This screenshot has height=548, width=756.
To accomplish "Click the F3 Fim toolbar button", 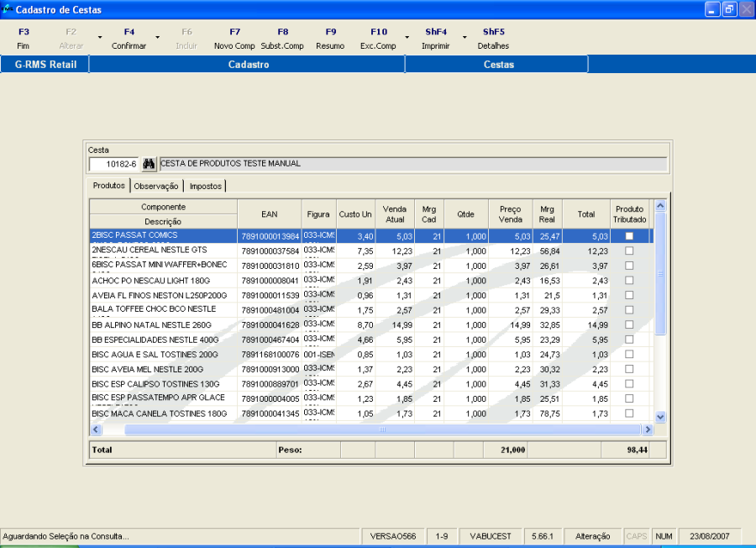I will pos(24,39).
